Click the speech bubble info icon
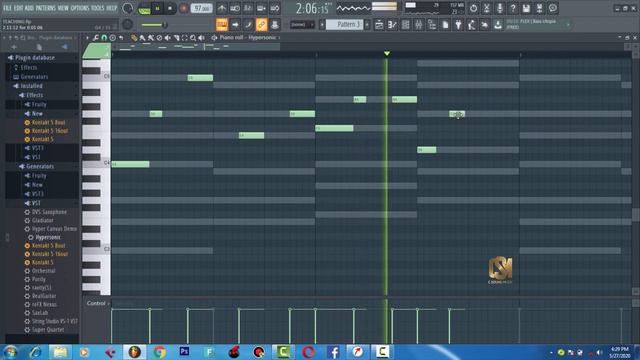 tap(553, 8)
